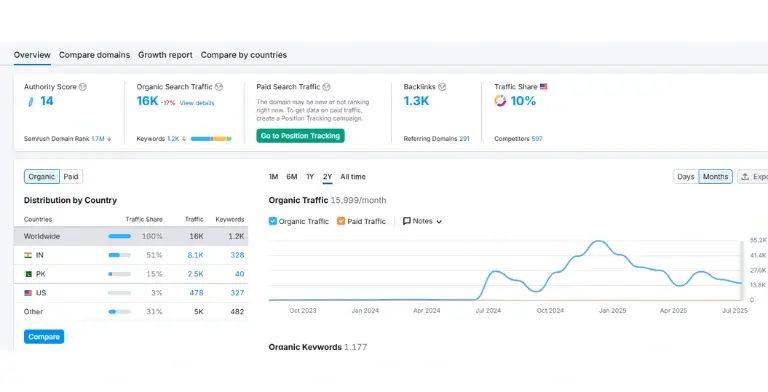The width and height of the screenshot is (768, 392).
Task: Open View details link
Action: click(x=197, y=103)
